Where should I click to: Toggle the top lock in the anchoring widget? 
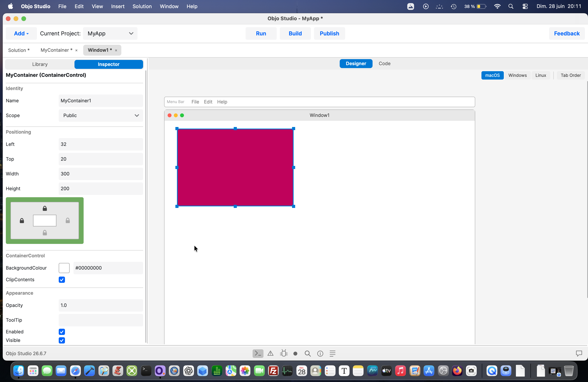(x=45, y=209)
